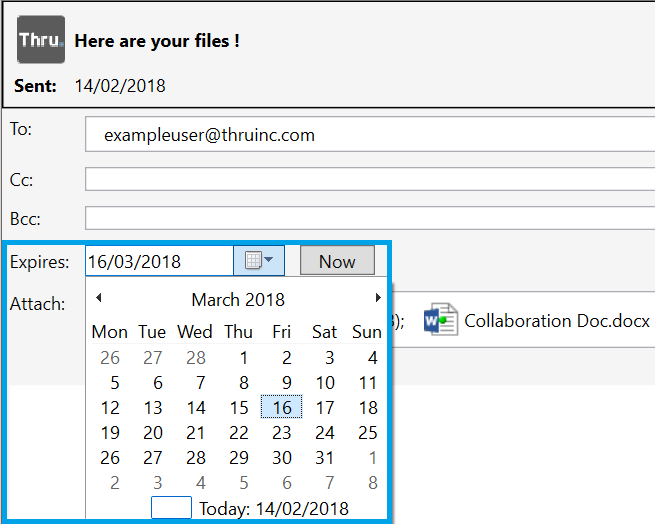Choose February 26 in the calendar
The image size is (655, 524).
click(110, 357)
